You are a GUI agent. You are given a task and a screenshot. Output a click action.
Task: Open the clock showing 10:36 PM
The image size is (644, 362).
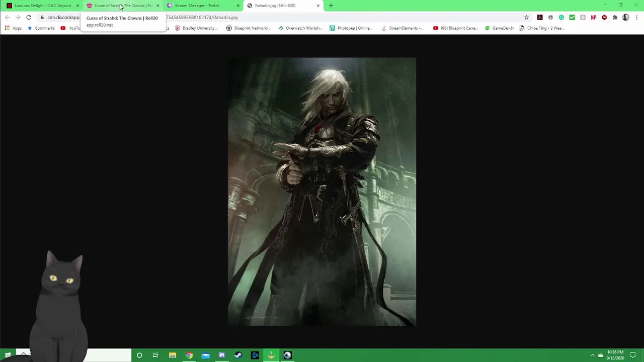point(615,355)
